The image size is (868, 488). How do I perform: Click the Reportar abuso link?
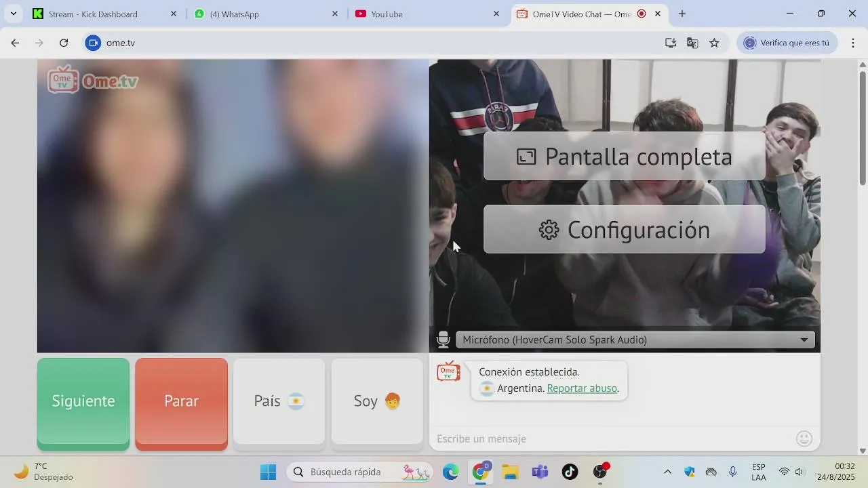582,388
